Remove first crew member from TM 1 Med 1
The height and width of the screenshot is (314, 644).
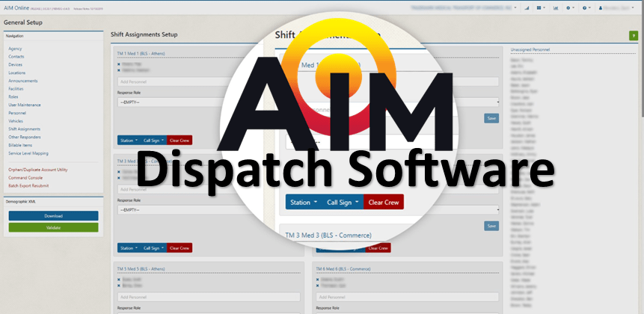[x=119, y=64]
